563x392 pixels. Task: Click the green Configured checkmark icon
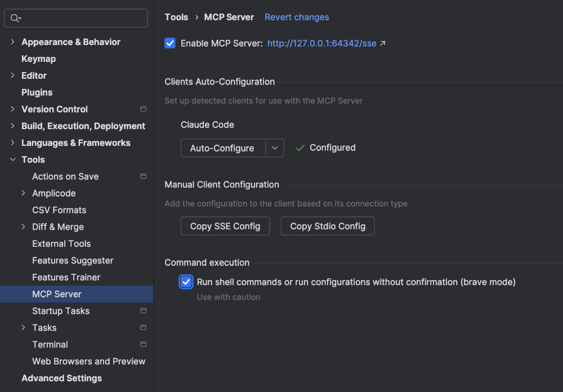[x=300, y=148]
